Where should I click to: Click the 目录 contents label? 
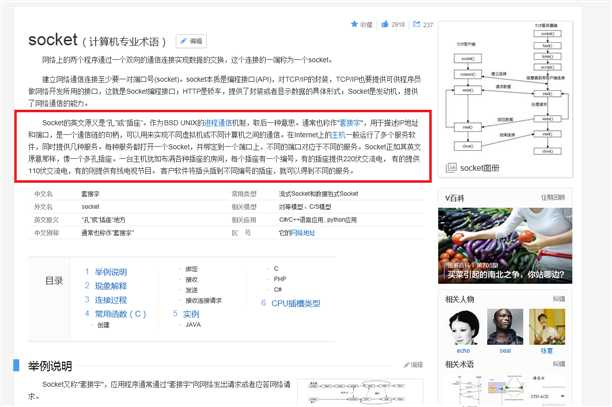coord(54,281)
